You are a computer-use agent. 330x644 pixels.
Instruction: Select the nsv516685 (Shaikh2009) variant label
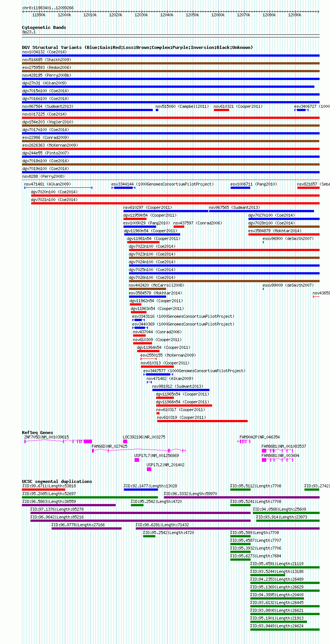click(x=47, y=60)
